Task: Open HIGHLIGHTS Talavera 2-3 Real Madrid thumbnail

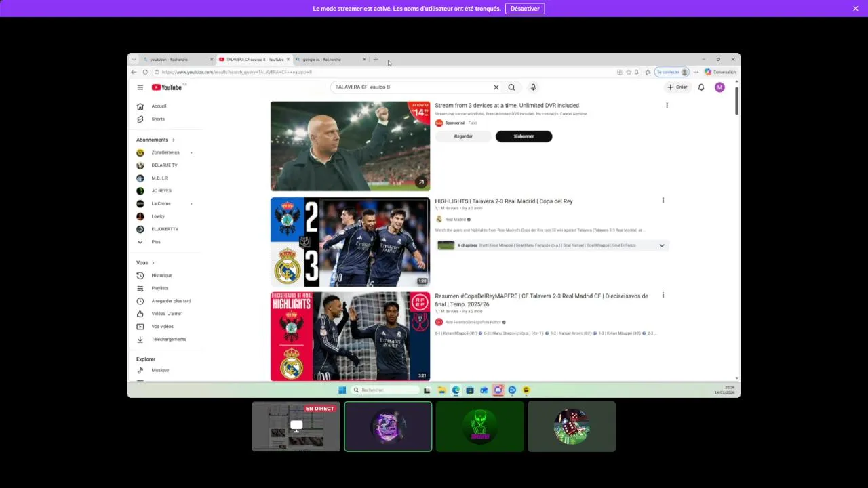Action: coord(350,242)
